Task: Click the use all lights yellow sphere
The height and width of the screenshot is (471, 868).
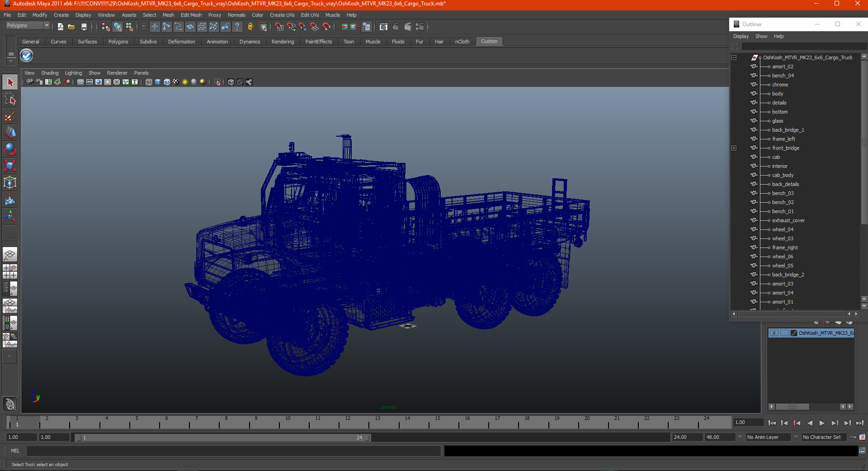Action: pos(185,82)
